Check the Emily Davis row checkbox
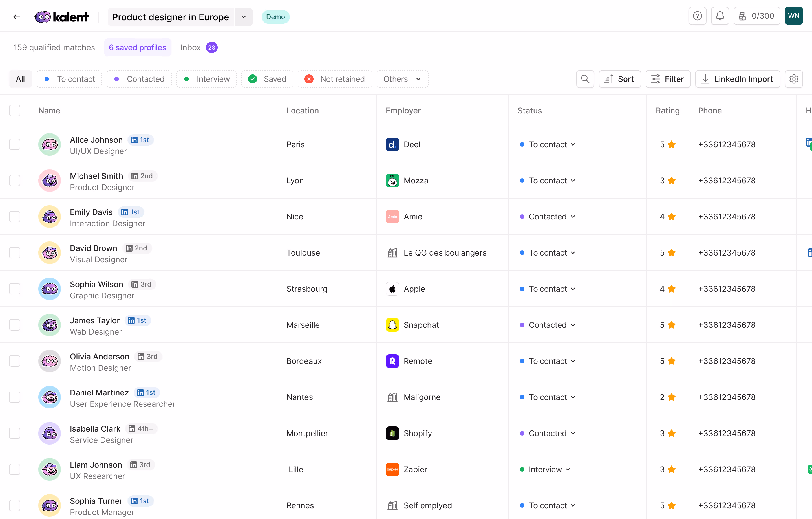812x519 pixels. 14,217
